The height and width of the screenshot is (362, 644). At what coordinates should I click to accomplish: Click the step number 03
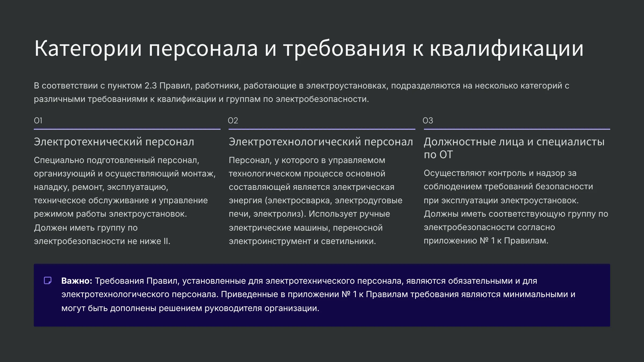[x=428, y=121]
